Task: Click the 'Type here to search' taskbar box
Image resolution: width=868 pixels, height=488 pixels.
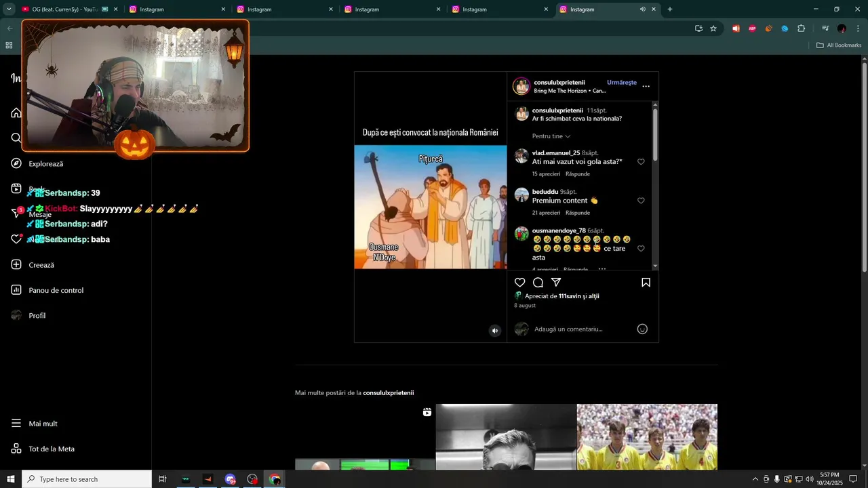Action: click(x=87, y=479)
